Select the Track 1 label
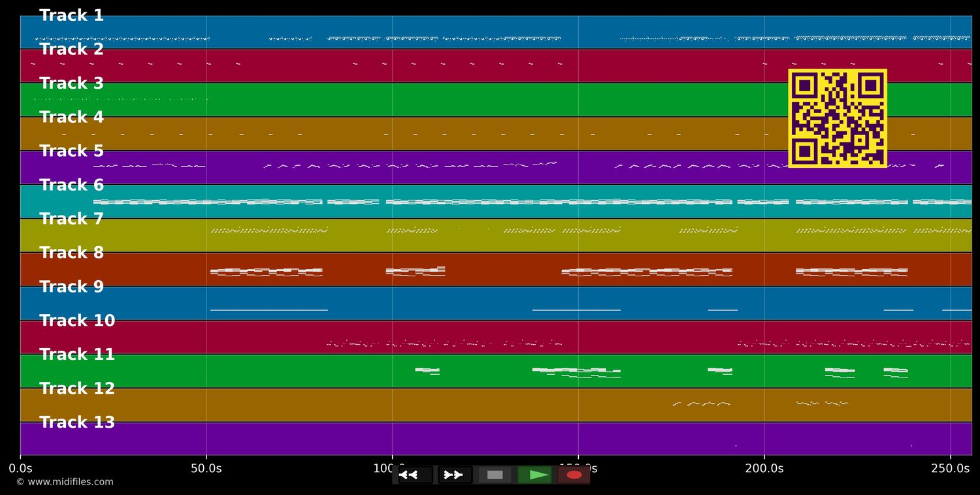This screenshot has height=495, width=980. pos(71,16)
